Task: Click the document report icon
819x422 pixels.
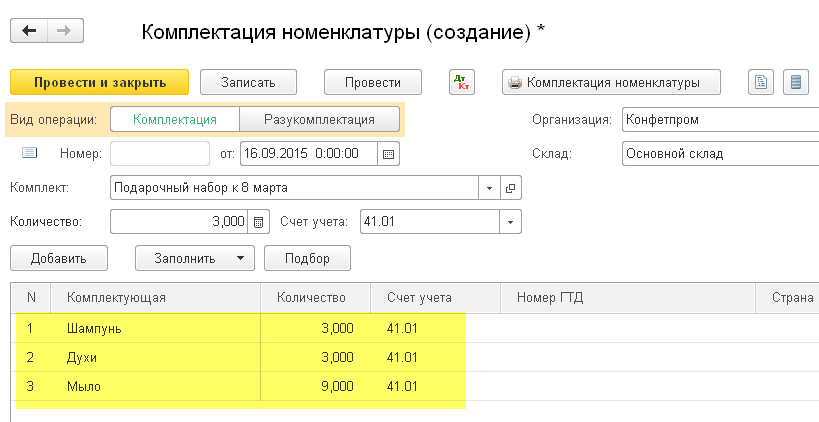Action: (763, 82)
